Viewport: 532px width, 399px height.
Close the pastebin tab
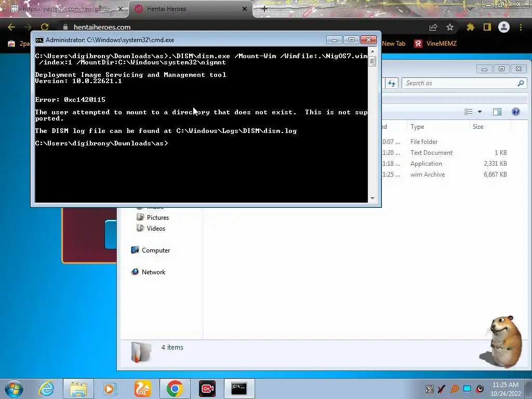[120, 9]
